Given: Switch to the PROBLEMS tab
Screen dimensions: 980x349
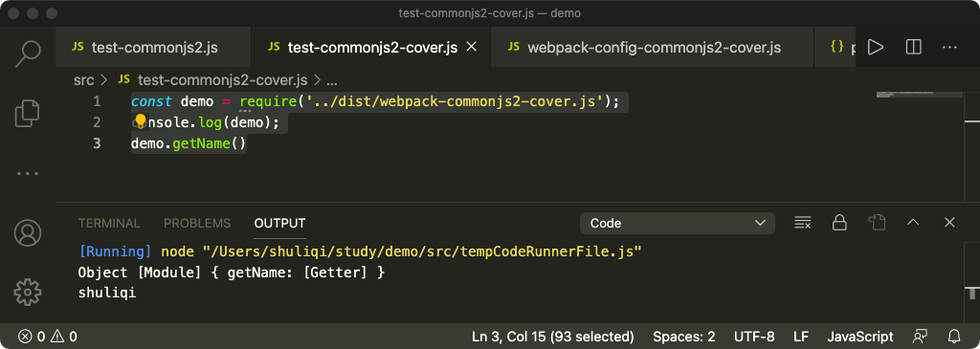Looking at the screenshot, I should point(197,223).
